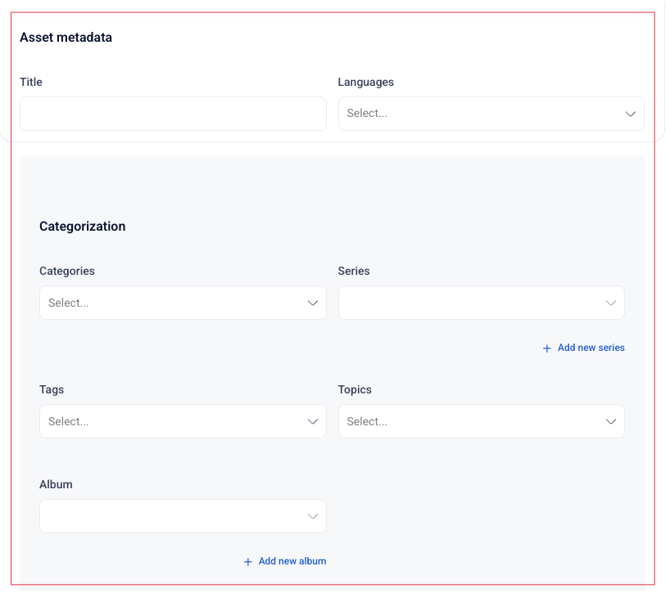Click the chevron arrow in Topics field

coord(610,422)
